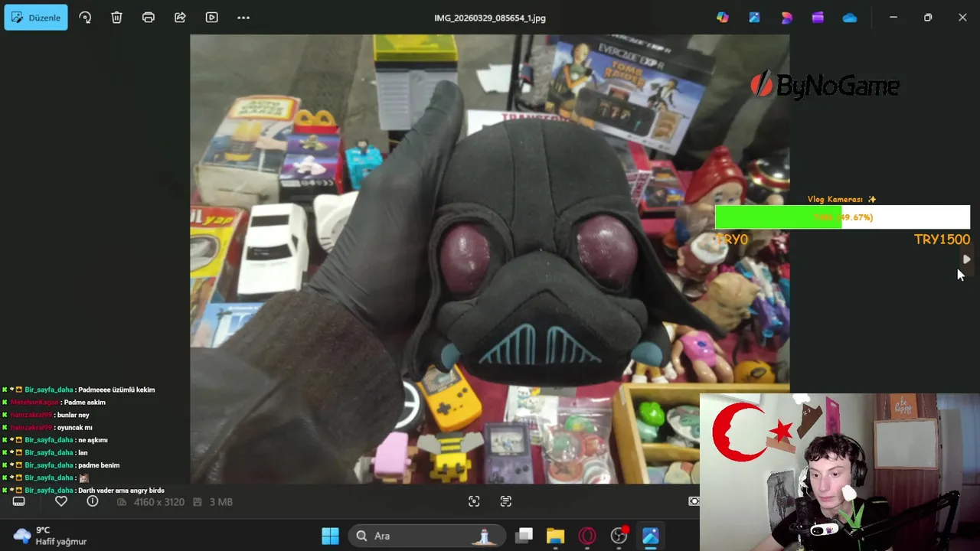Screen dimensions: 980x551
Task: Click the visual search scan icon
Action: coord(474,501)
